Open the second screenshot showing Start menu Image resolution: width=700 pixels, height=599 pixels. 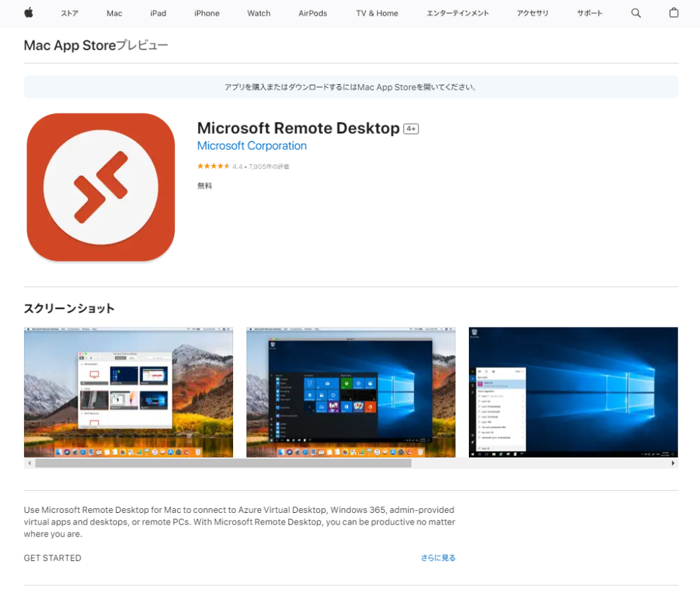(351, 392)
